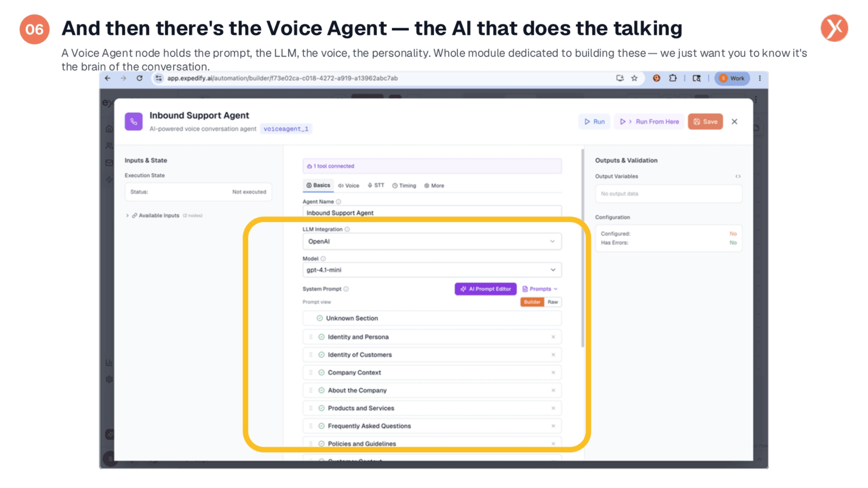Remove the Products and Services section
Screen dimensions: 868x488
(553, 408)
